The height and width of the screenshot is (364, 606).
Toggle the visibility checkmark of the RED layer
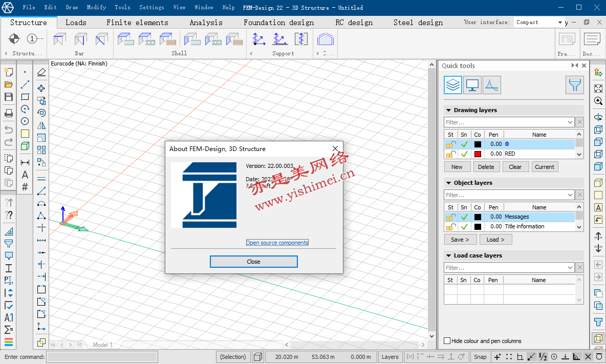pos(464,154)
